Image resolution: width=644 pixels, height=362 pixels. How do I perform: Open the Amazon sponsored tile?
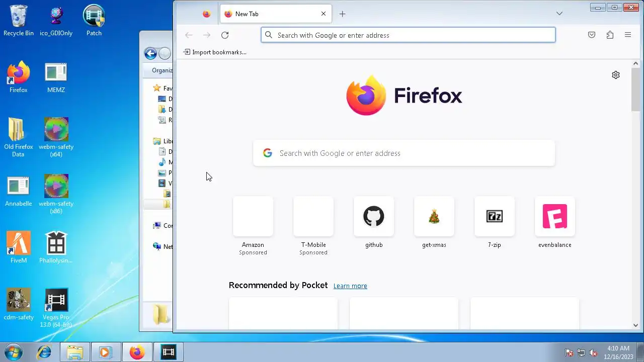pyautogui.click(x=253, y=226)
